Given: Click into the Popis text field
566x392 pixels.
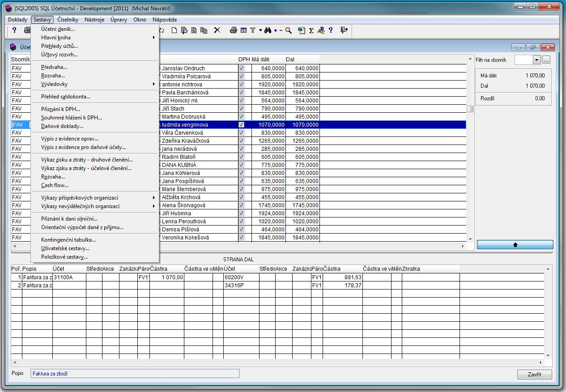Looking at the screenshot, I should tap(135, 374).
